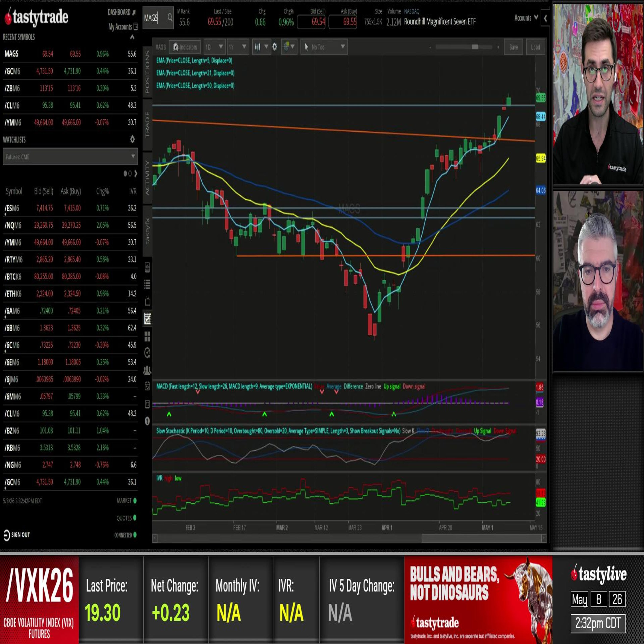Open the Dashboard link

[119, 12]
